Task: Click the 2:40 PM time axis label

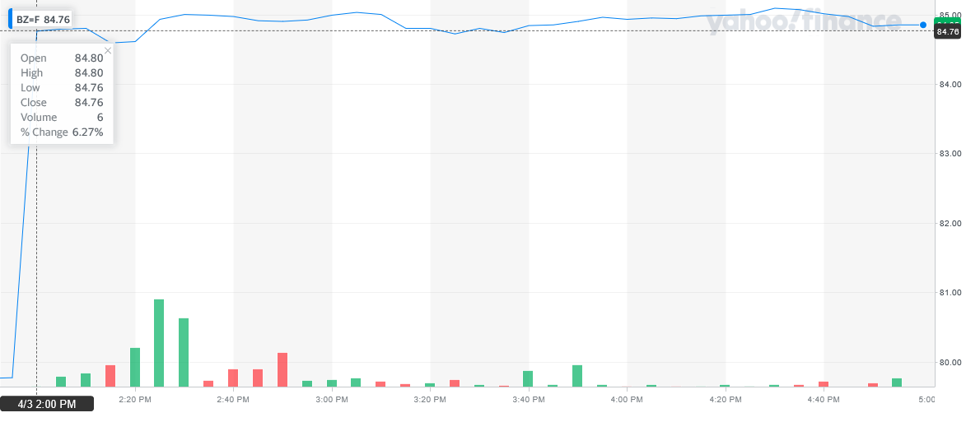Action: click(234, 399)
